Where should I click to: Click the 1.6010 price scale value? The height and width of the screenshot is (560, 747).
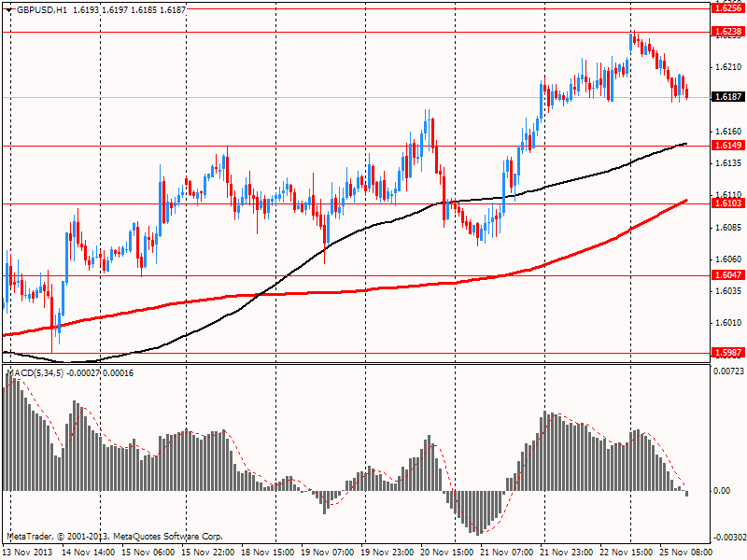tap(729, 323)
